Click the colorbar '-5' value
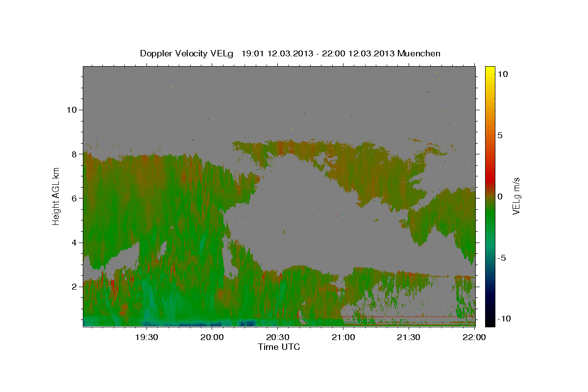 [501, 258]
